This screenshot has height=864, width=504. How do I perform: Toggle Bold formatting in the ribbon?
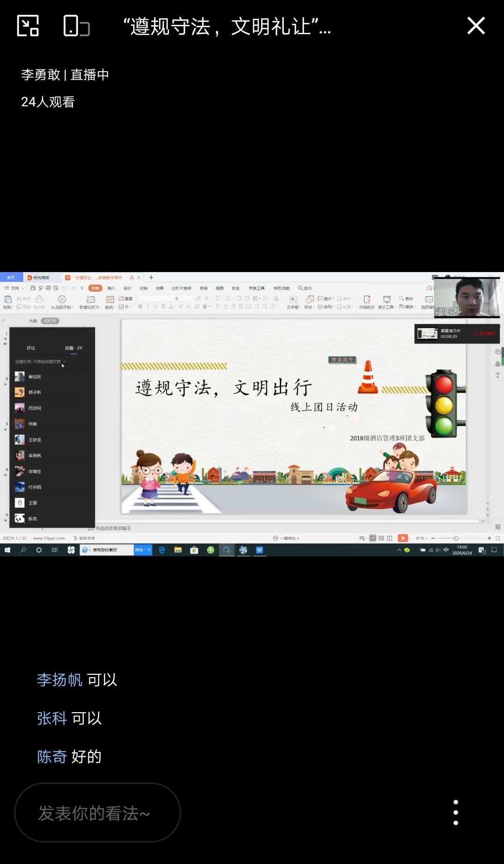(x=140, y=306)
